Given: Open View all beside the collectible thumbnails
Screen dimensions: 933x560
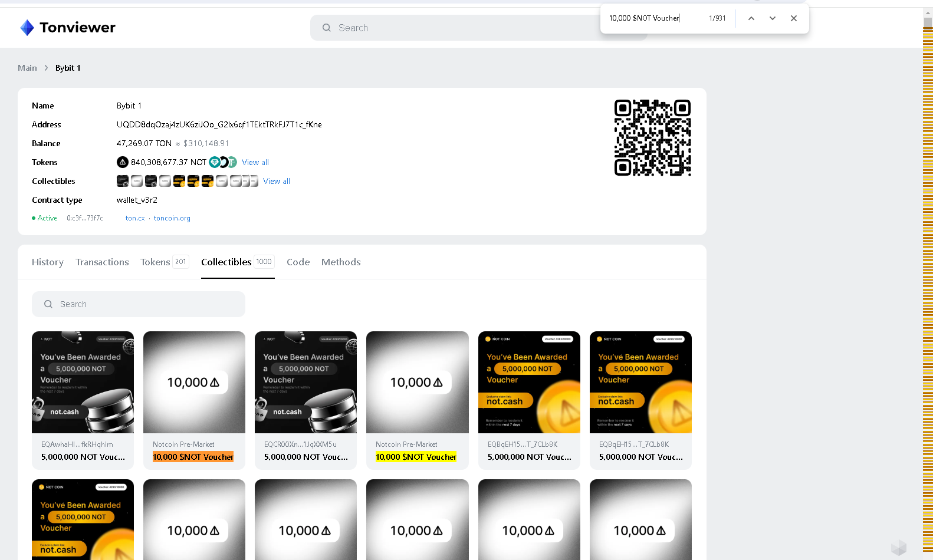Looking at the screenshot, I should pyautogui.click(x=277, y=181).
